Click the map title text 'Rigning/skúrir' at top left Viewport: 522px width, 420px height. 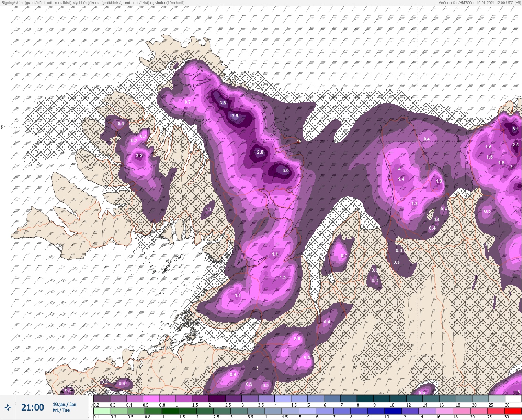coord(12,2)
